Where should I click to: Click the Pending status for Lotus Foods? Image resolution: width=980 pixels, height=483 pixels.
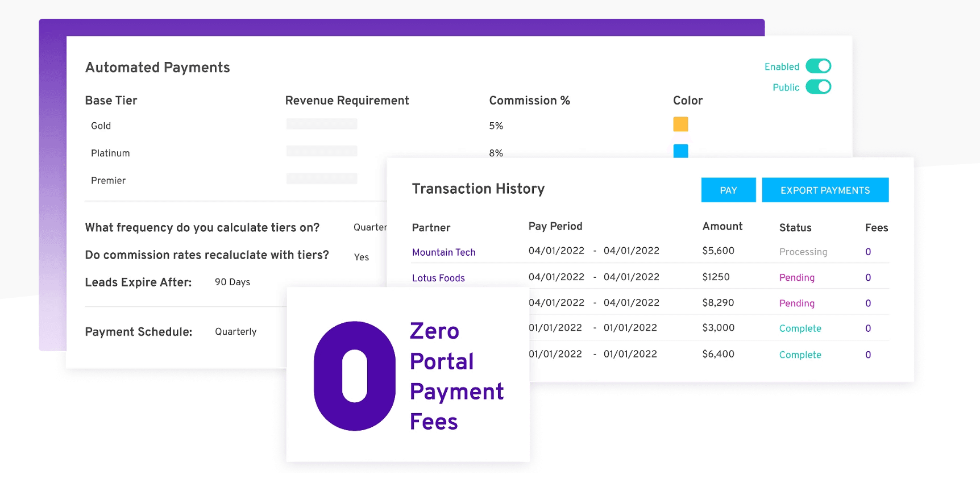(x=796, y=277)
